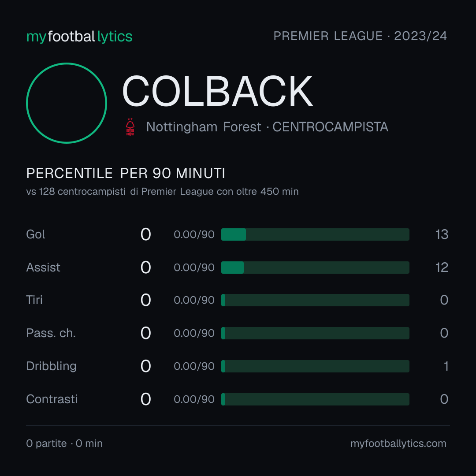
Task: Click the Gol percentile progress bar
Action: [315, 234]
